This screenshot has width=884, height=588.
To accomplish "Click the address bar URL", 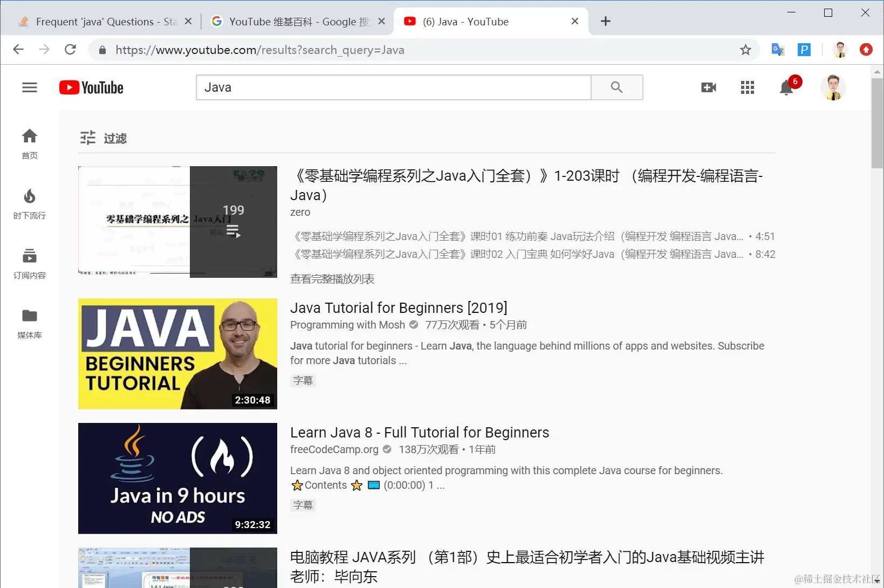I will pos(260,50).
